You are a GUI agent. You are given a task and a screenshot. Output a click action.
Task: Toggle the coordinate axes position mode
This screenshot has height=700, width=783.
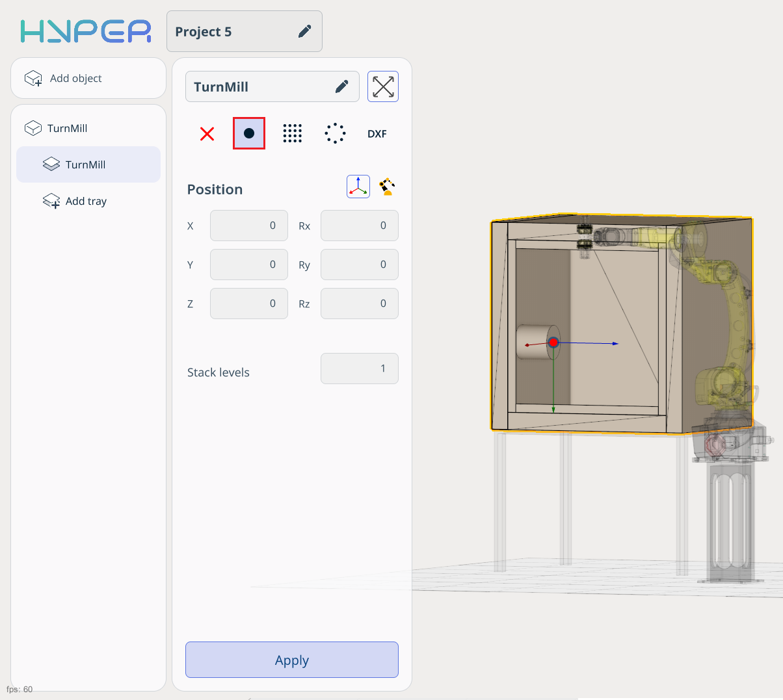point(358,187)
